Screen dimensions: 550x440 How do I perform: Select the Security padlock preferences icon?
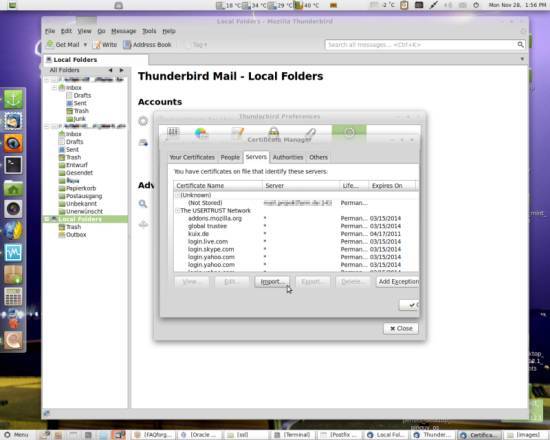[274, 132]
